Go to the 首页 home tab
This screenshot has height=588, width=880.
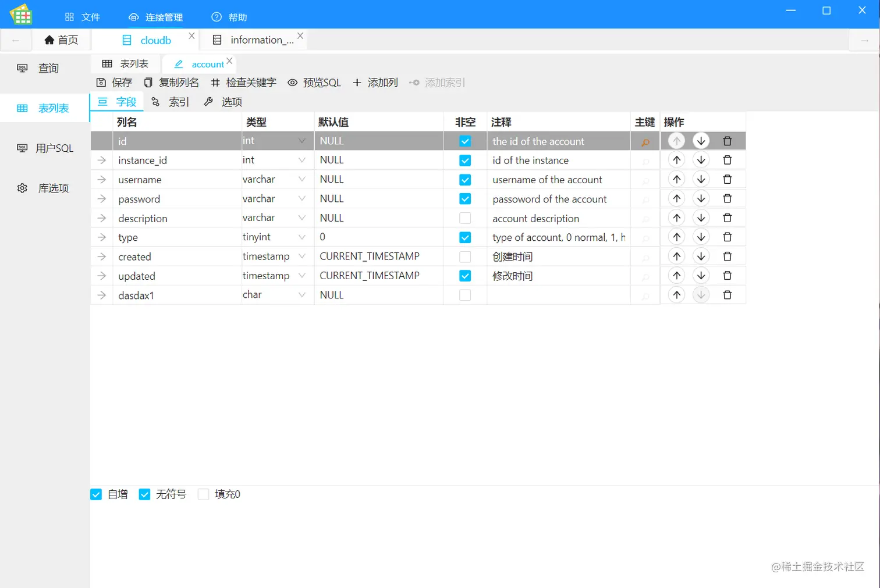61,40
